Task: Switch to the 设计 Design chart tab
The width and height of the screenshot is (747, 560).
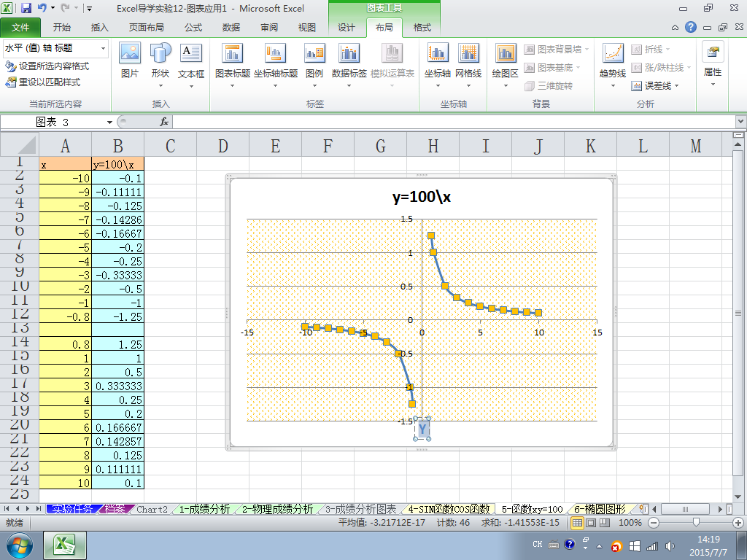Action: point(347,28)
